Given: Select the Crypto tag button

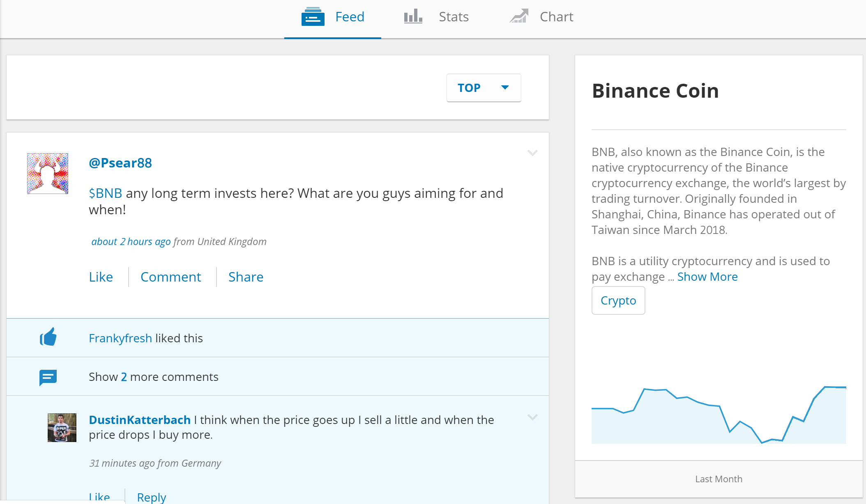Looking at the screenshot, I should [618, 300].
